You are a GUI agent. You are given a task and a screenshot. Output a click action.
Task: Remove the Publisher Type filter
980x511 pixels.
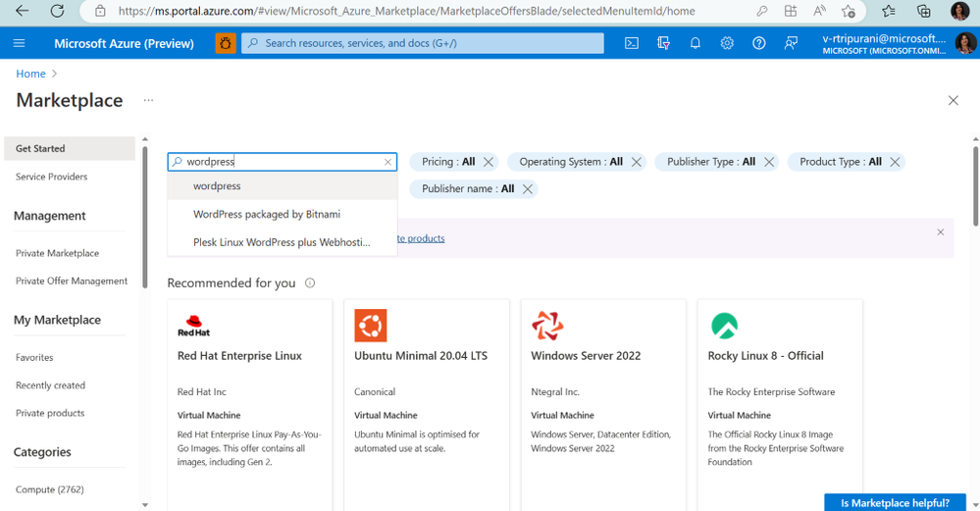point(769,162)
